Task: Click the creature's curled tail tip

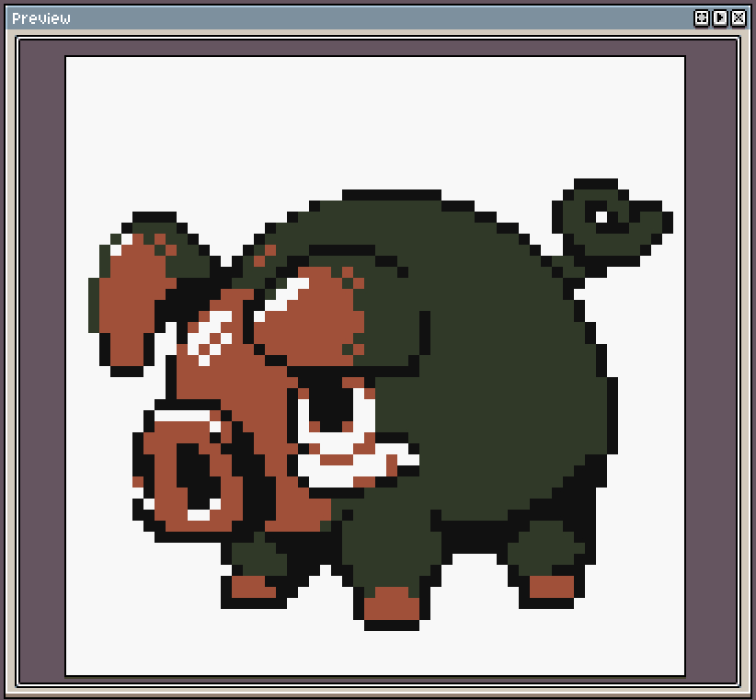Action: pos(601,217)
